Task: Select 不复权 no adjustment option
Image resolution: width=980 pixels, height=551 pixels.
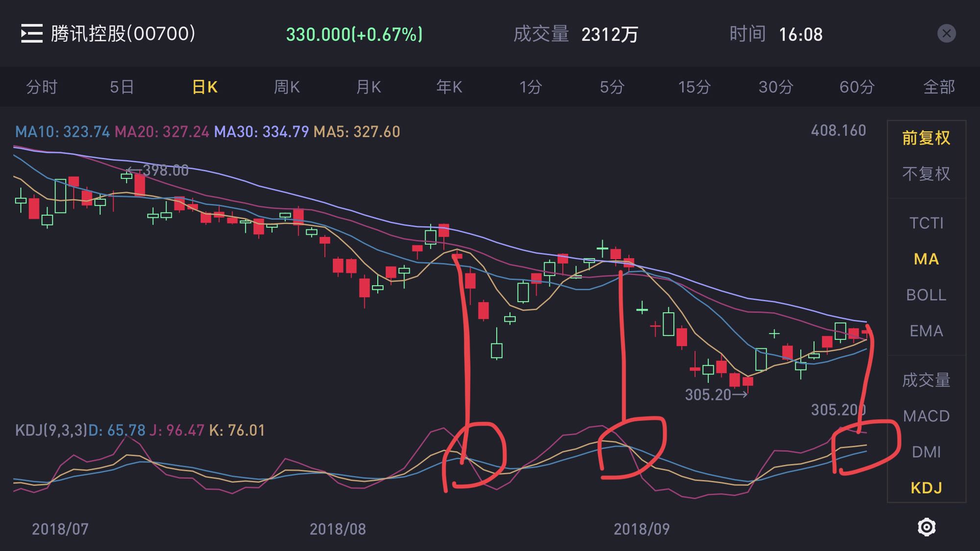Action: [926, 174]
